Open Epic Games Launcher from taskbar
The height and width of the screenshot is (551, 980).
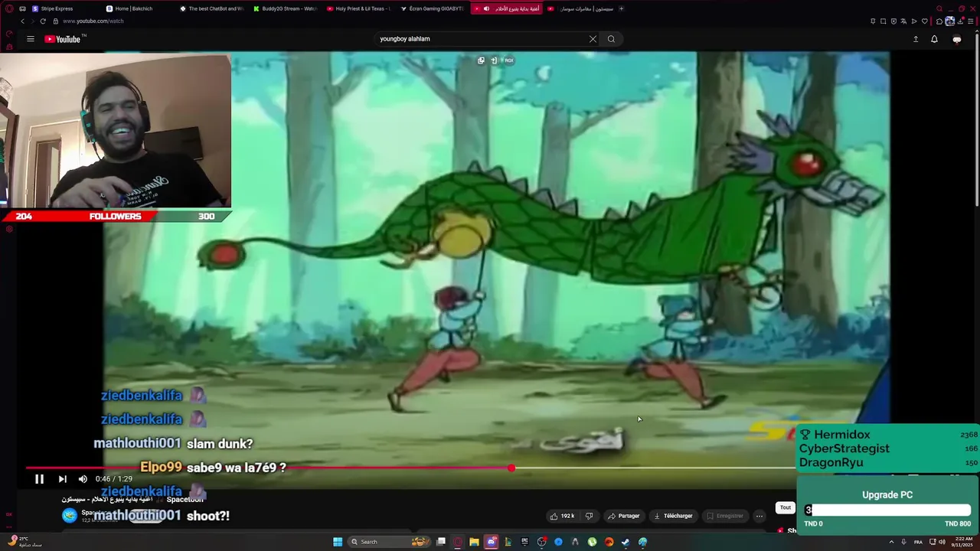(x=525, y=542)
